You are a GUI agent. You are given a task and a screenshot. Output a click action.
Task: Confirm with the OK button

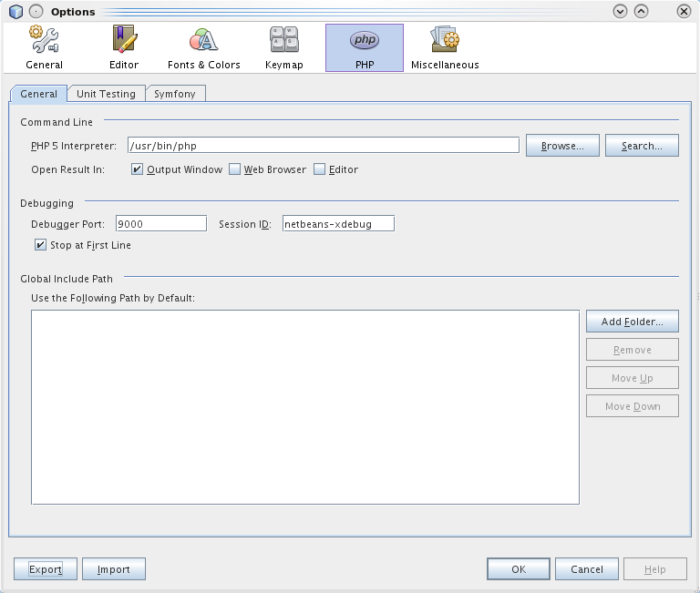pos(519,569)
